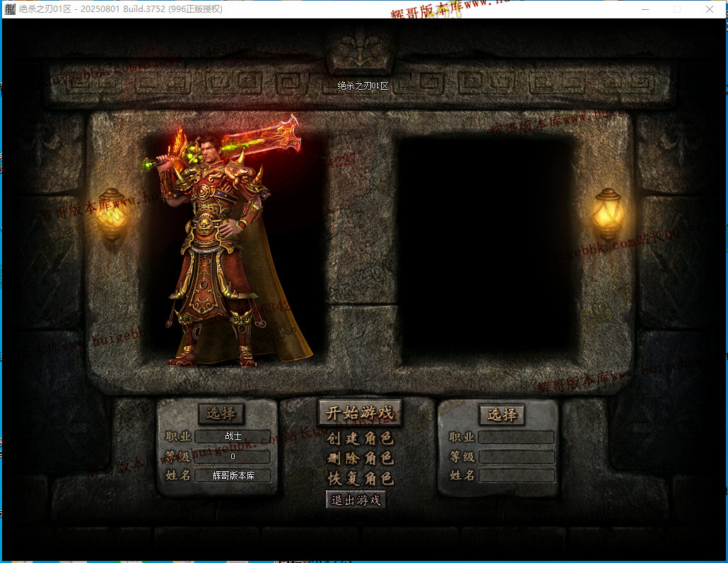Select 恢复角色 to restore a character
Screen dimensions: 728x563
[x=360, y=478]
